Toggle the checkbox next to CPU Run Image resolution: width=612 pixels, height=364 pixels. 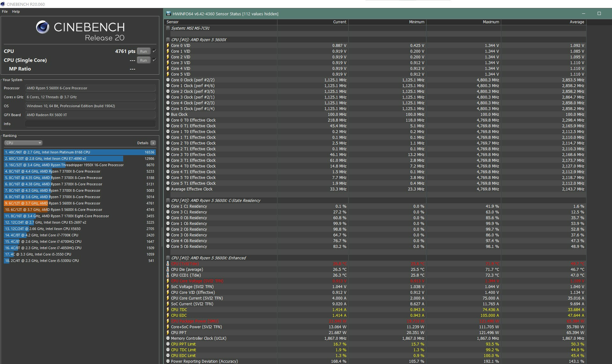click(155, 51)
